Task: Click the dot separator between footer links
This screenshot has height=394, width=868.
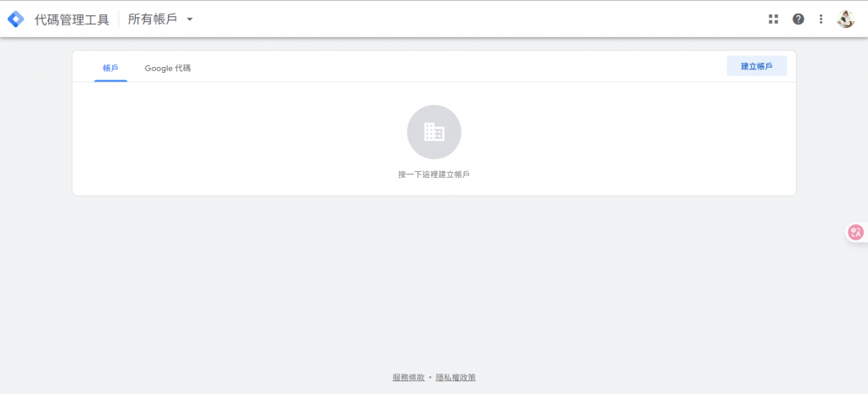Action: pos(430,377)
